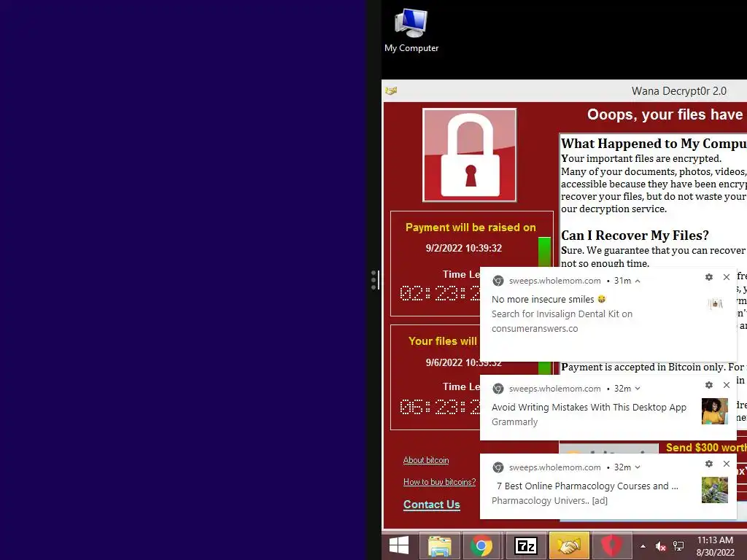Click the Pharmacology notification thumbnail
747x560 pixels.
click(715, 490)
